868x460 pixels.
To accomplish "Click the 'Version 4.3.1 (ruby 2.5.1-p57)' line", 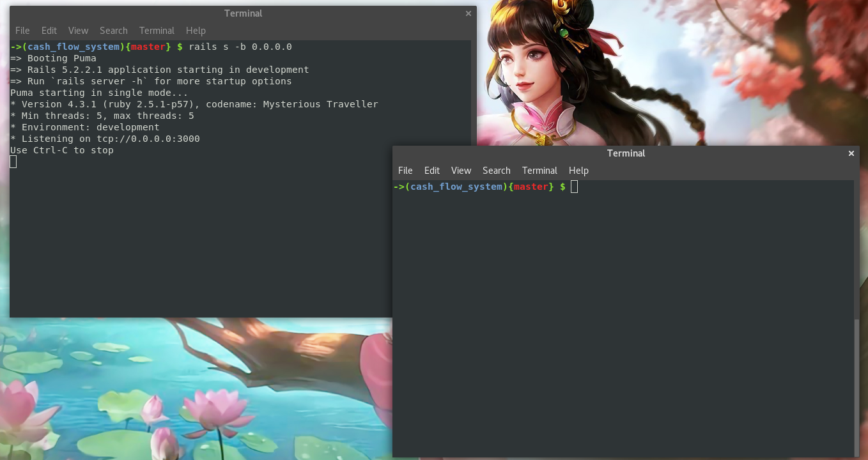I will 194,105.
